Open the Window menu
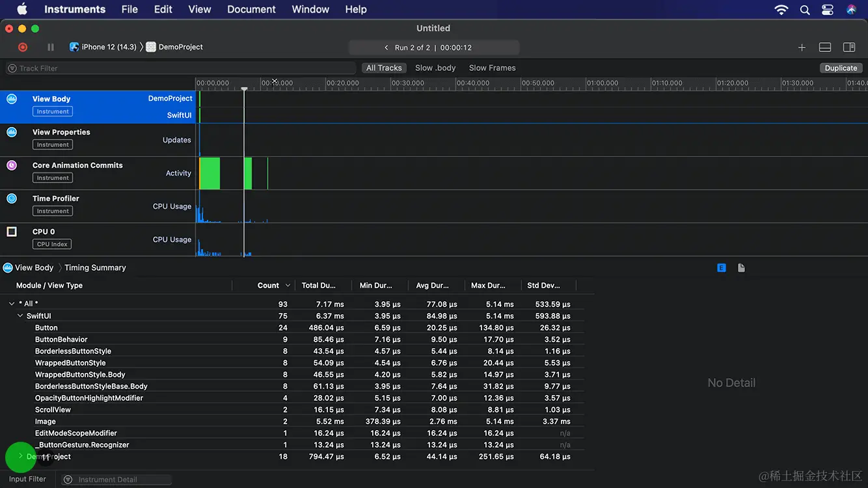This screenshot has height=488, width=868. coord(310,9)
